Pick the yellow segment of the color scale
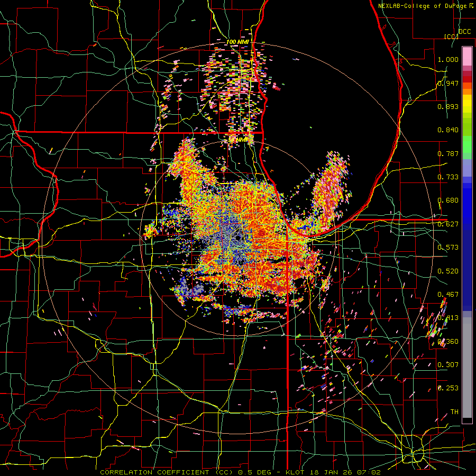Screen dimensions: 476x476 point(467,104)
